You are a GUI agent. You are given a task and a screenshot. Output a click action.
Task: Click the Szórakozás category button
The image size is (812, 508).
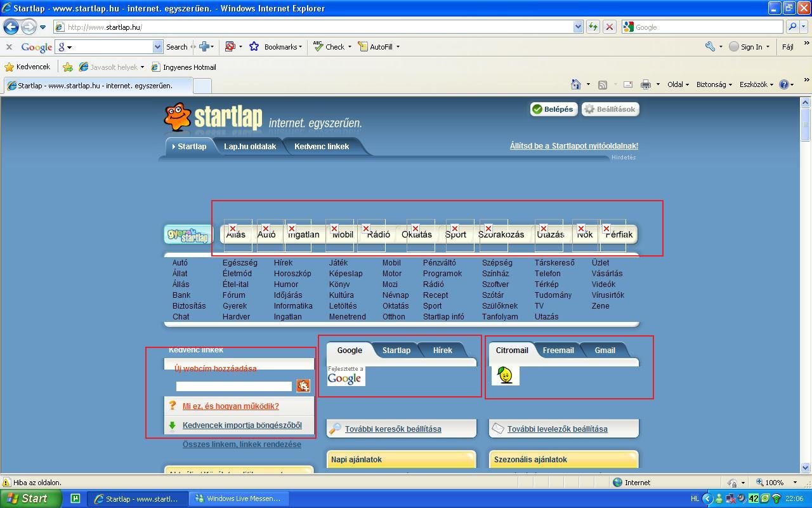click(x=501, y=234)
